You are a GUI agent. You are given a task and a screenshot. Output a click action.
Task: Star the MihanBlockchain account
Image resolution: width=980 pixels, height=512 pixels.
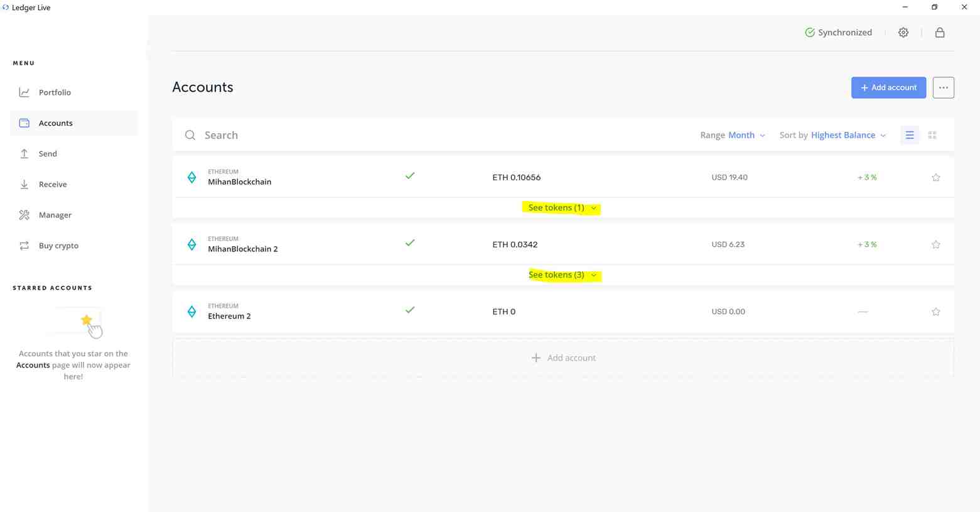pos(935,177)
